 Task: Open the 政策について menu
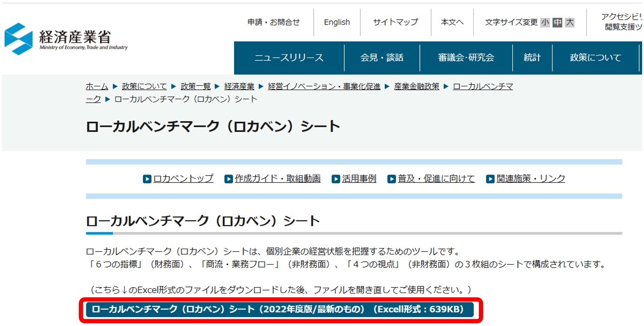[x=595, y=58]
